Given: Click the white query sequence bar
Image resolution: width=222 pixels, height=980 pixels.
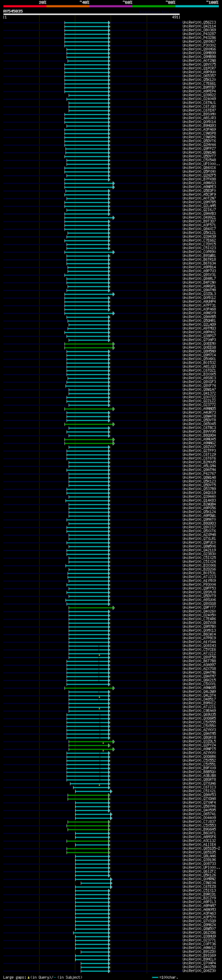Looking at the screenshot, I should (92, 15).
